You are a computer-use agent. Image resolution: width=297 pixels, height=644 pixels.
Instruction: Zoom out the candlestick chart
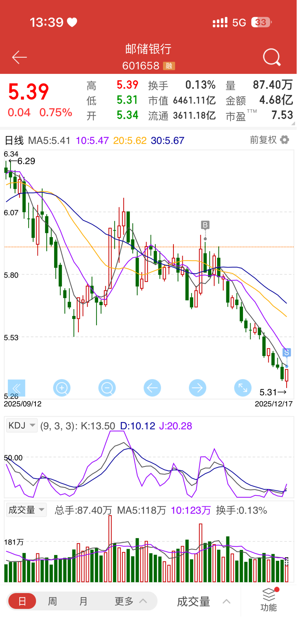coord(107,388)
